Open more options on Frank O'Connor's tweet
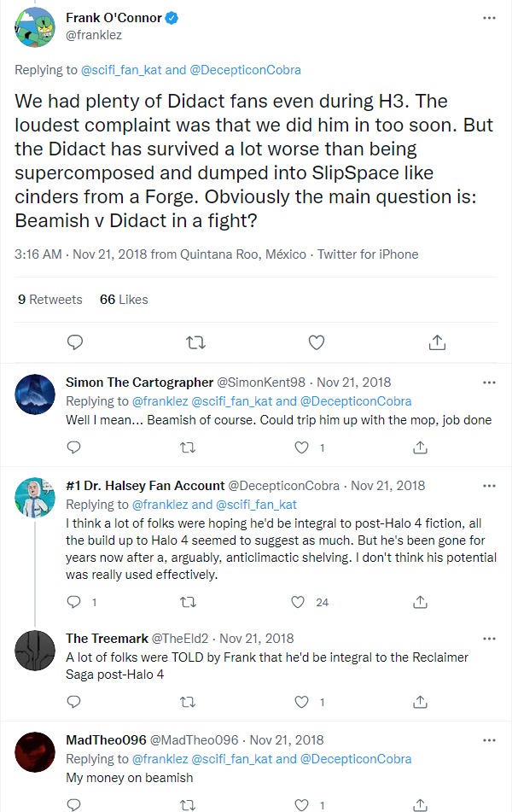The width and height of the screenshot is (512, 812). click(488, 17)
